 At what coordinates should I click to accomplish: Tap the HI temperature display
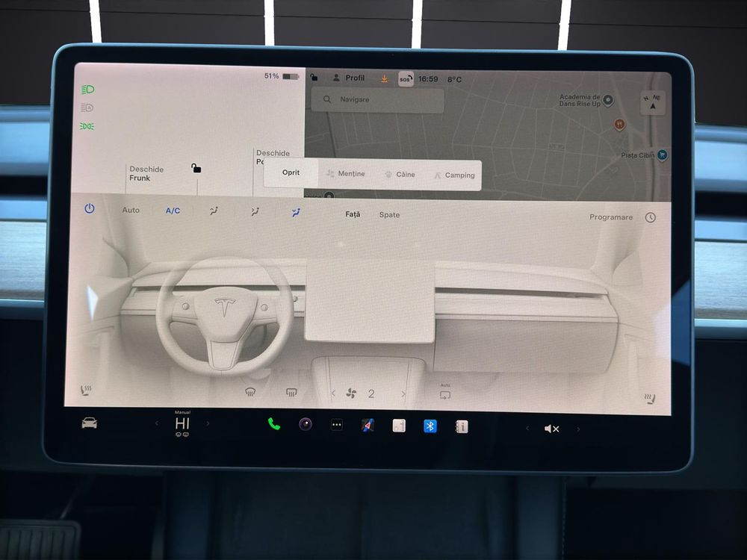182,423
